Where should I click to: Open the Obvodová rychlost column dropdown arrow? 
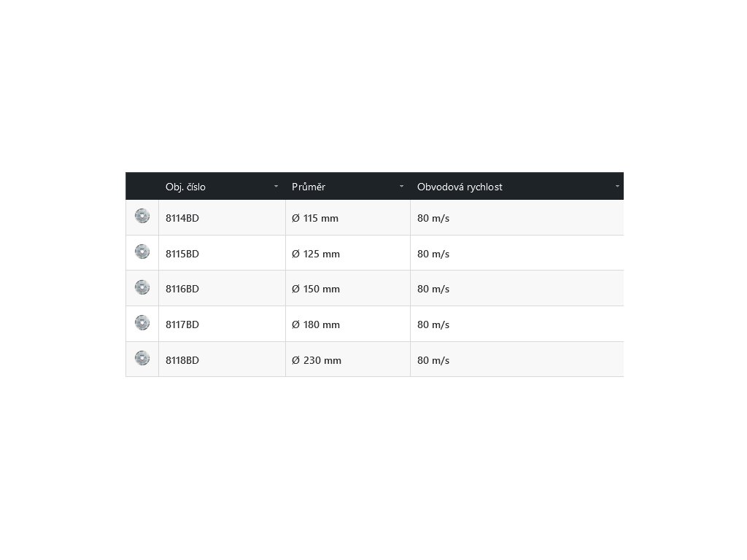(617, 187)
